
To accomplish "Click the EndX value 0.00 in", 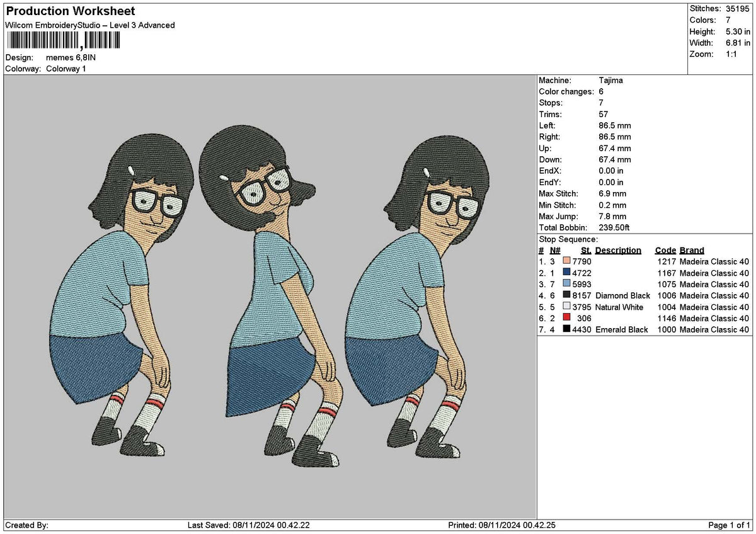I will click(x=611, y=171).
